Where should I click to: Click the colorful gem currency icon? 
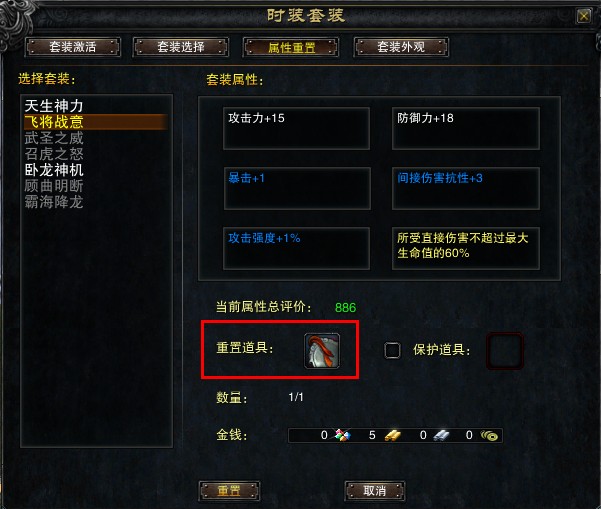343,435
